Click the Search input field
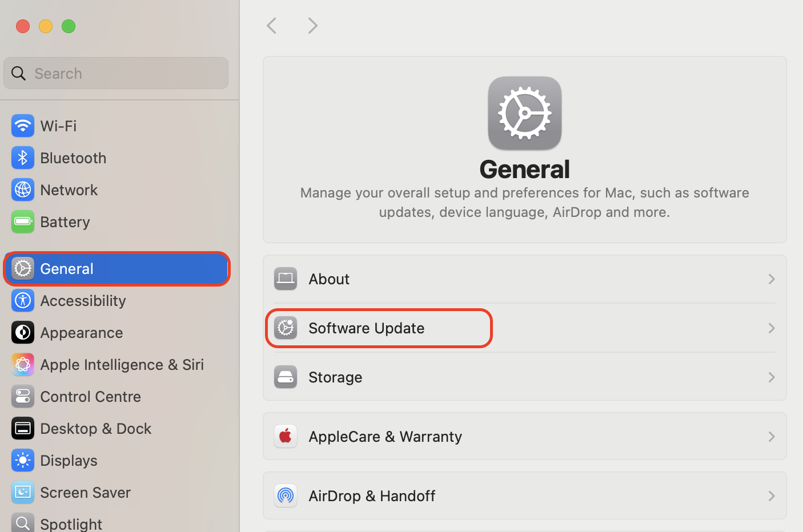Screen dimensions: 803x532 pyautogui.click(x=116, y=73)
